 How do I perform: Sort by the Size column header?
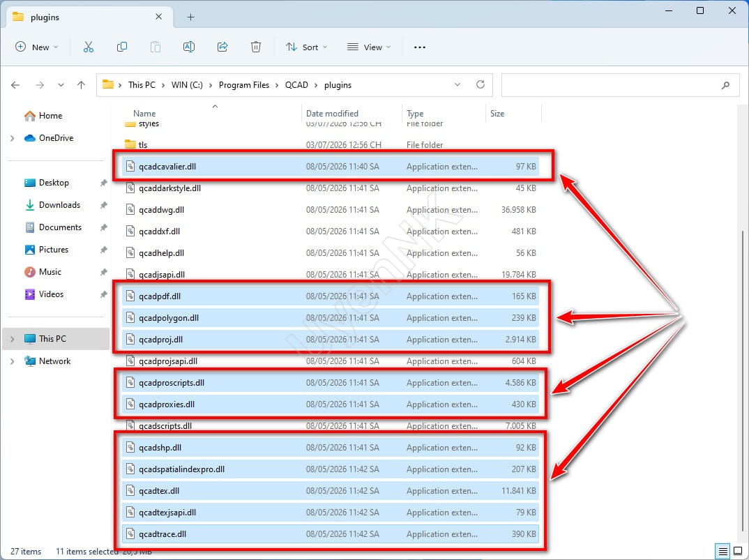(497, 114)
